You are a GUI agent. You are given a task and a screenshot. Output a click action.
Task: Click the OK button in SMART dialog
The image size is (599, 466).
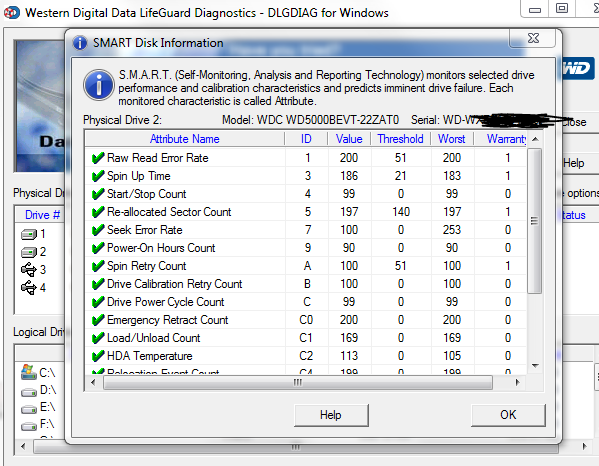508,415
